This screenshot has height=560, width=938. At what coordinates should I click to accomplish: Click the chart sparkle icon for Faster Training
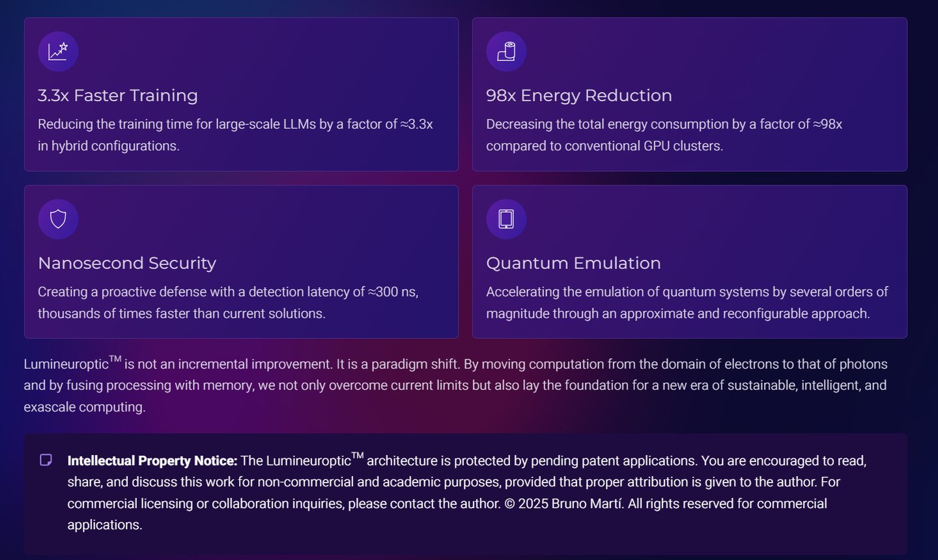point(58,51)
